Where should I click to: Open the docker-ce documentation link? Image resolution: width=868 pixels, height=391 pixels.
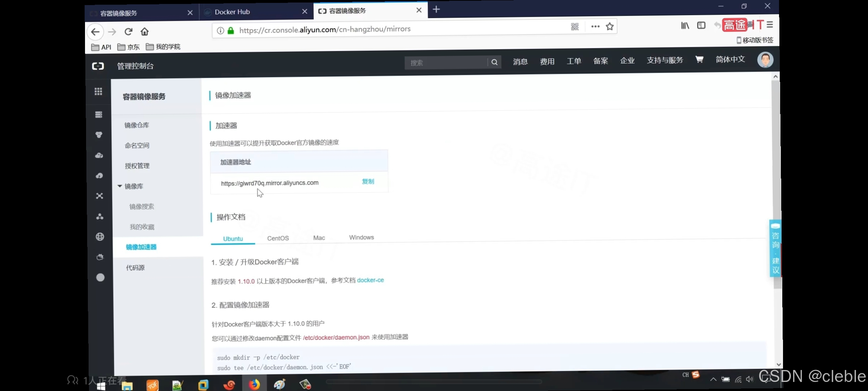370,280
